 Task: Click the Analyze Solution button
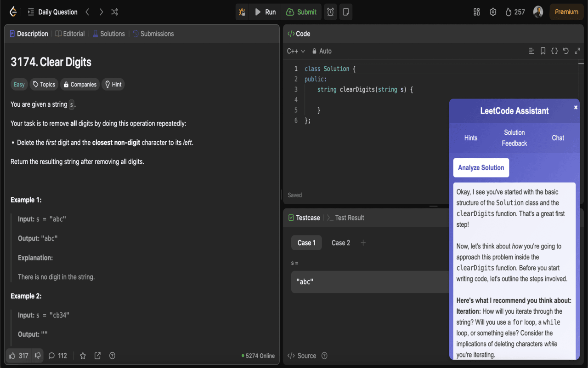click(481, 167)
